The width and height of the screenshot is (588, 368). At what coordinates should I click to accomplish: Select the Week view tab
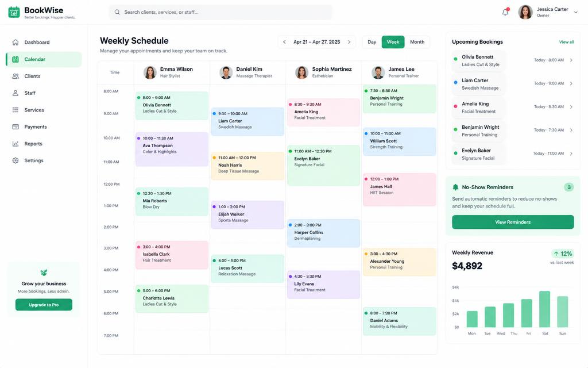pos(393,42)
